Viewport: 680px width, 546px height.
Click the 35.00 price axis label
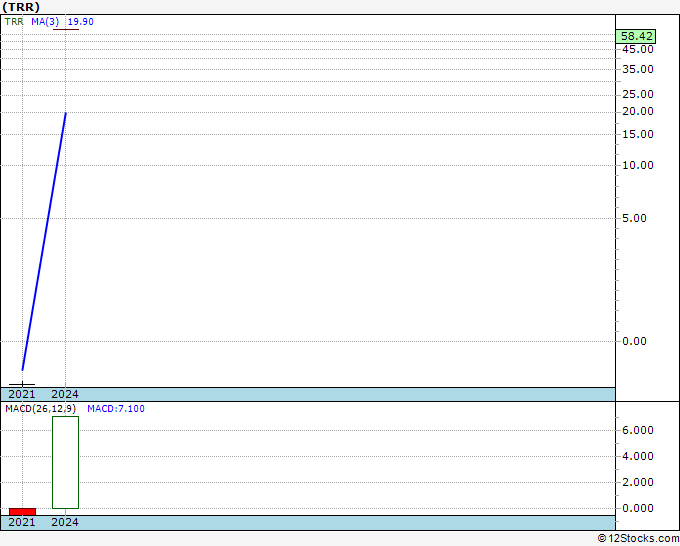click(x=638, y=69)
